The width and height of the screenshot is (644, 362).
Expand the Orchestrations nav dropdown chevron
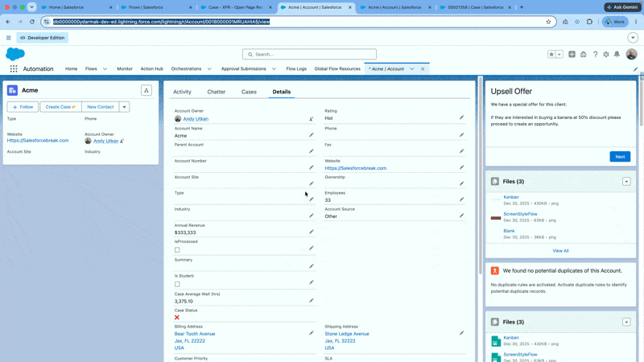pos(209,69)
